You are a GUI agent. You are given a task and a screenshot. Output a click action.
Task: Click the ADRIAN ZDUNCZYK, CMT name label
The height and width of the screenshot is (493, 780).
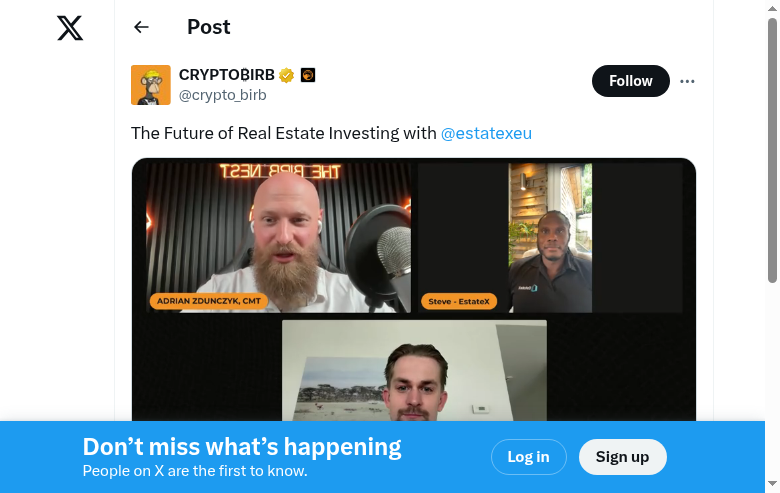[x=208, y=301]
